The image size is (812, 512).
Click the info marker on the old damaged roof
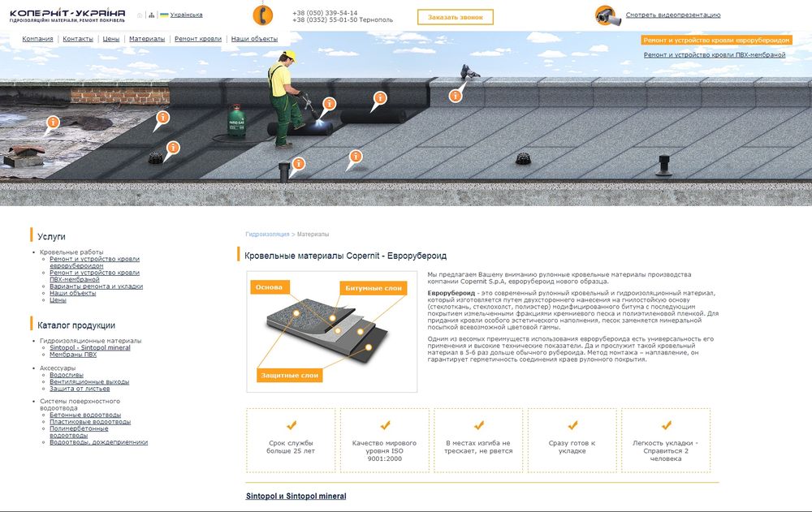click(x=53, y=123)
